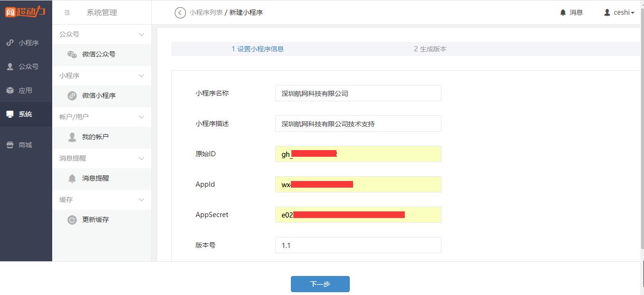Click the AppSecret label
Screen dimensions: 644x295
(212, 215)
